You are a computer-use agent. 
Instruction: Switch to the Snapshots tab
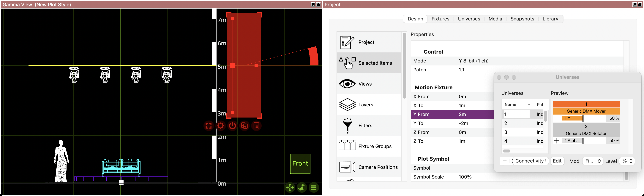[x=522, y=19]
